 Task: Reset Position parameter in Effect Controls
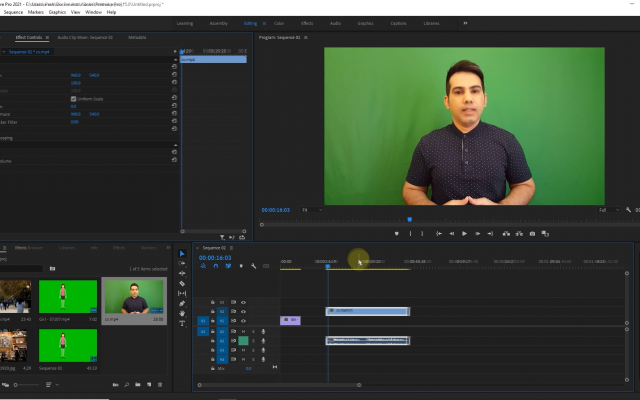tap(174, 75)
